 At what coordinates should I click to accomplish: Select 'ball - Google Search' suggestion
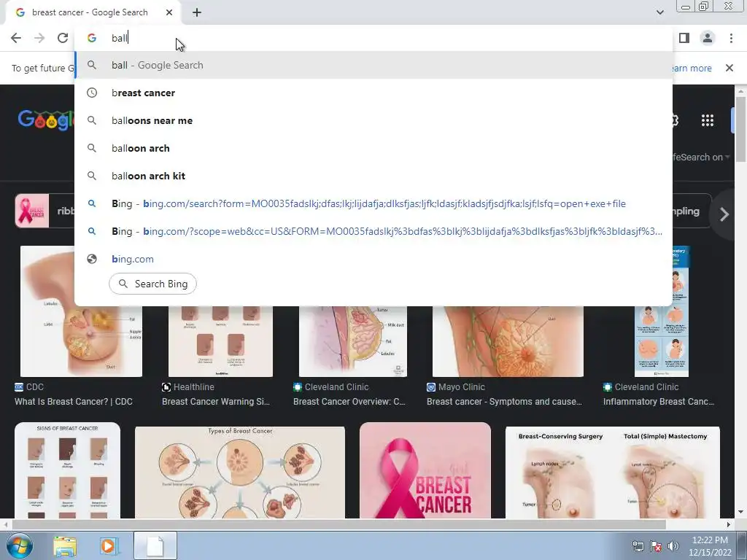coord(373,65)
